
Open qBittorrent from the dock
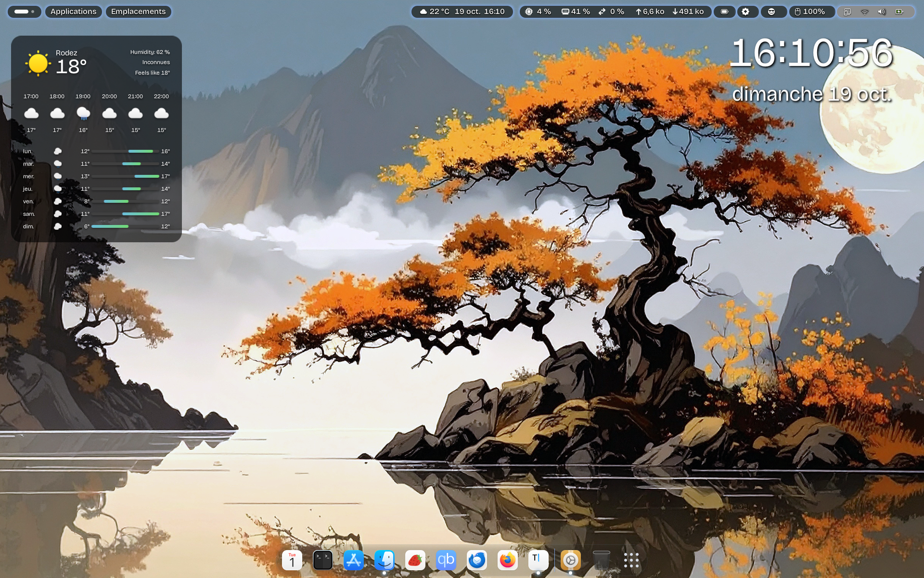coord(446,560)
